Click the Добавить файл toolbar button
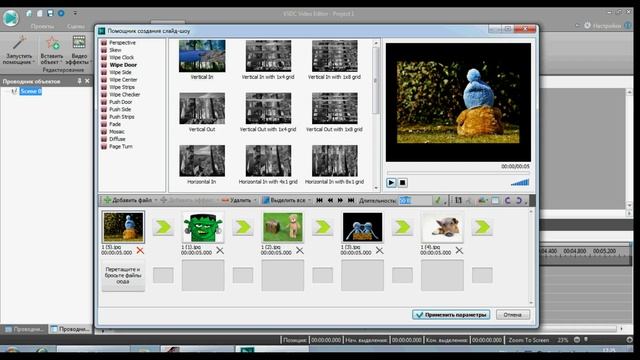Screen dimensions: 640x360 (128, 200)
